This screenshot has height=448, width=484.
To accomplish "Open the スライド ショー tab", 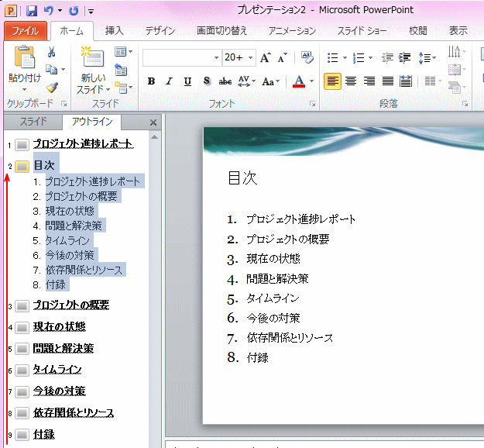I will tap(362, 31).
